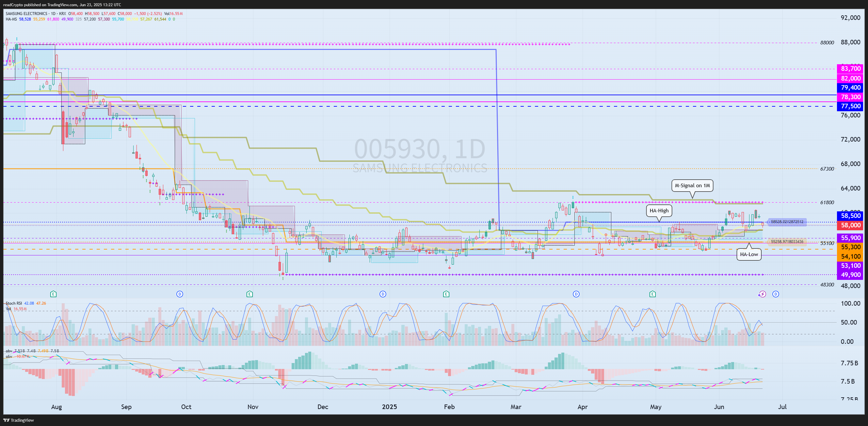This screenshot has height=426, width=868.
Task: Click the readCrypto published on TradingView.com header
Action: [x=62, y=5]
